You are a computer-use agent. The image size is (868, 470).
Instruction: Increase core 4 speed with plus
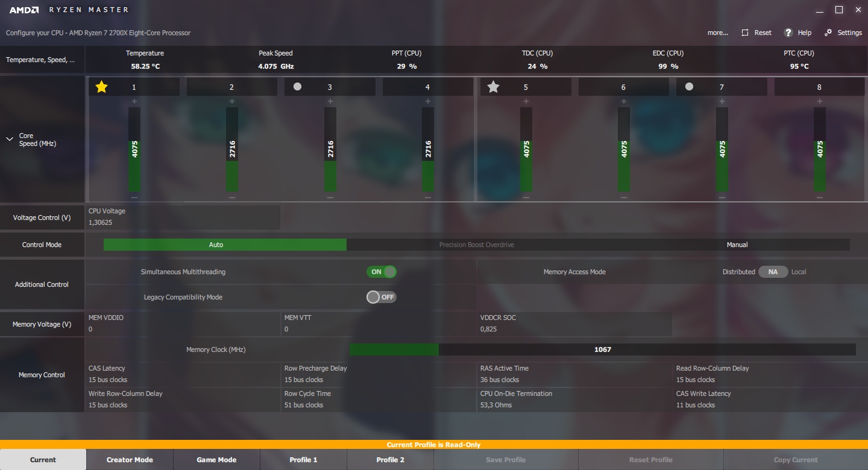[428, 101]
